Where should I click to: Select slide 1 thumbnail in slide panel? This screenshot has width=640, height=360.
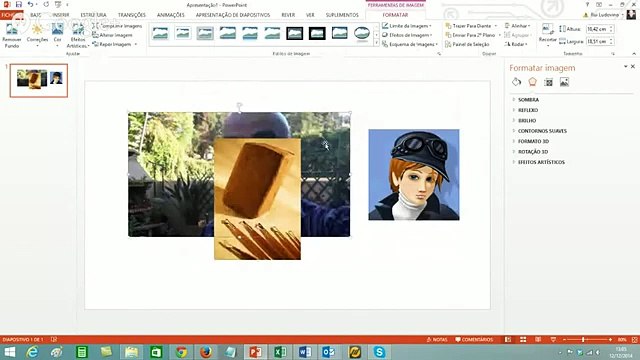click(39, 80)
